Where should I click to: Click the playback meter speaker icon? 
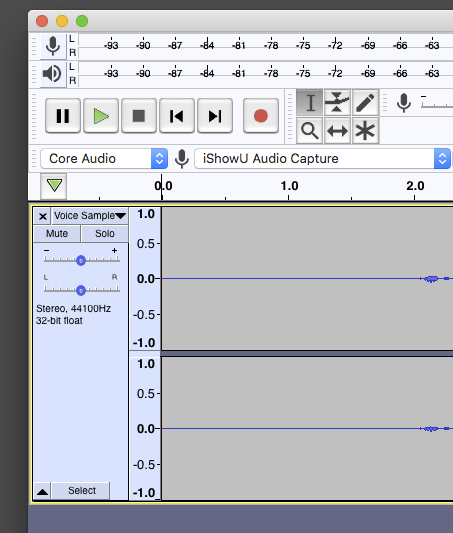coord(53,74)
